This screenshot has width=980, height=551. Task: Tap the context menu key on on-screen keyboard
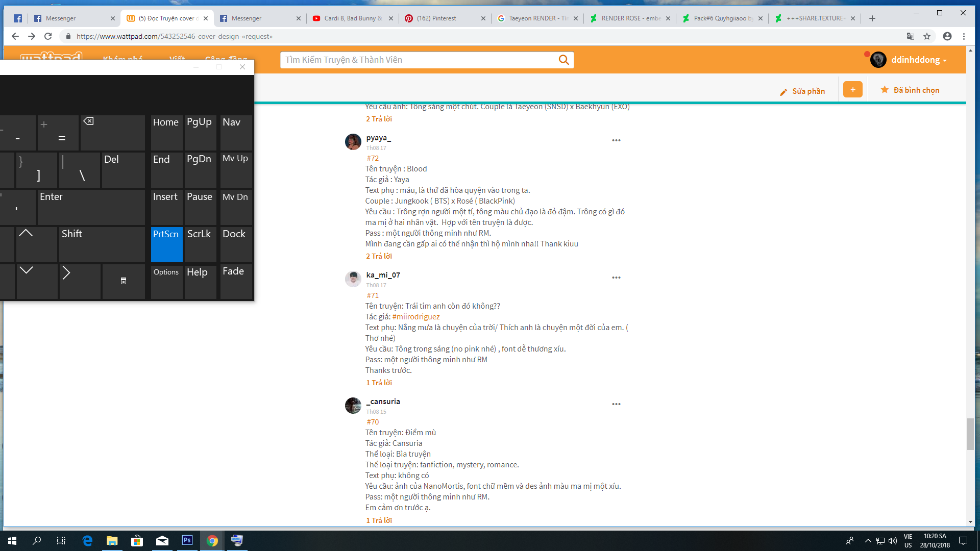[124, 281]
